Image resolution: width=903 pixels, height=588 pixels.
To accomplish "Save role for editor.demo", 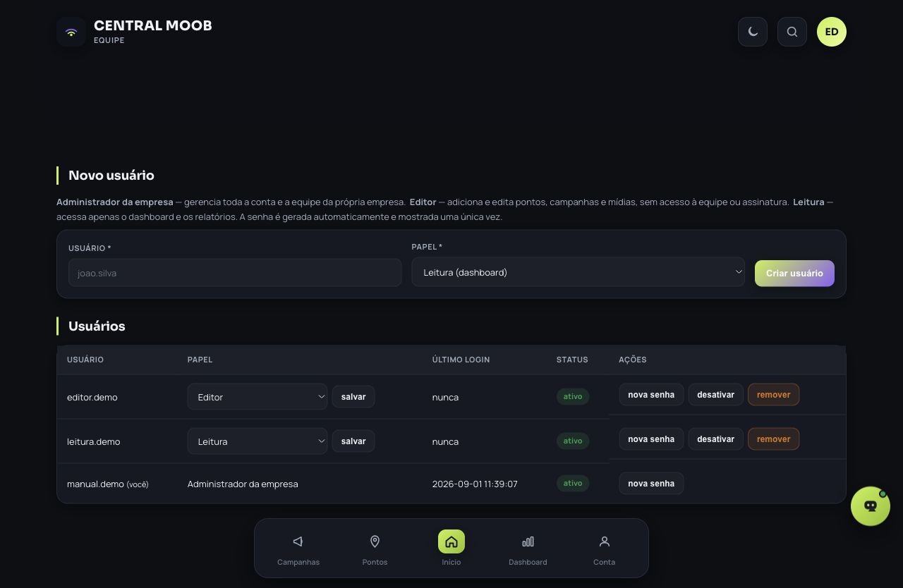I will (353, 397).
